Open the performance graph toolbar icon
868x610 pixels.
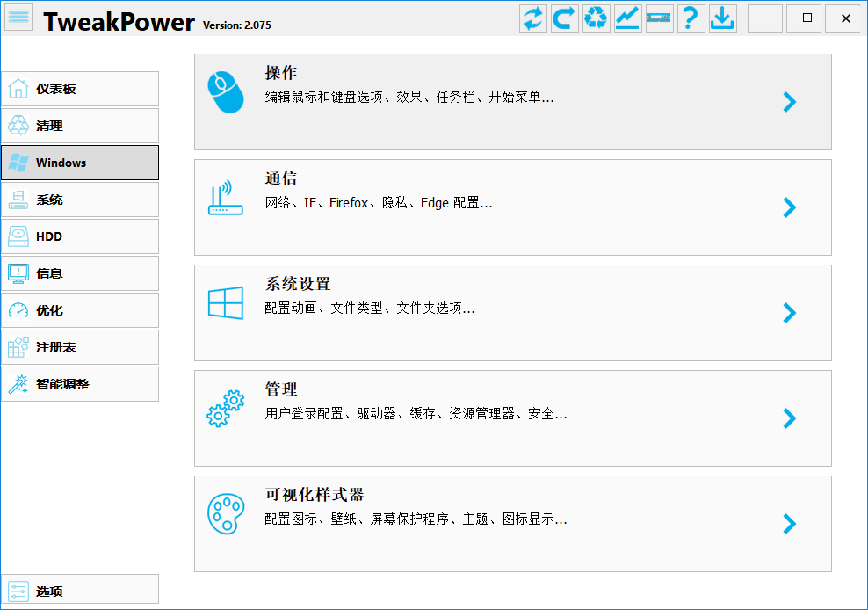pyautogui.click(x=628, y=18)
